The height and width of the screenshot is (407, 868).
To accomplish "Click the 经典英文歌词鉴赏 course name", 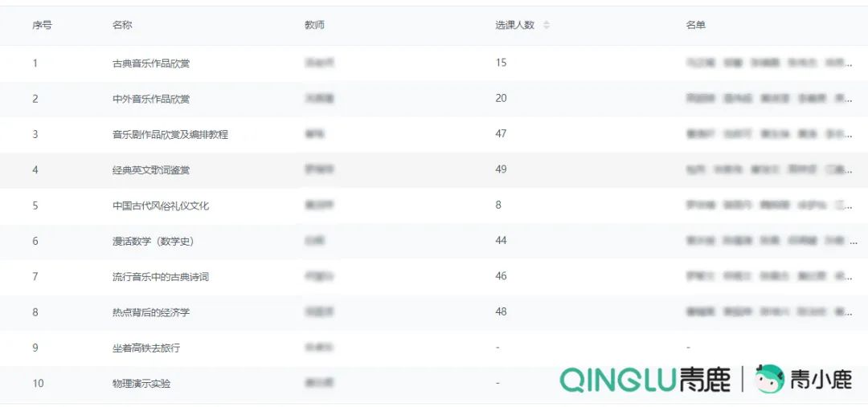I will click(151, 170).
